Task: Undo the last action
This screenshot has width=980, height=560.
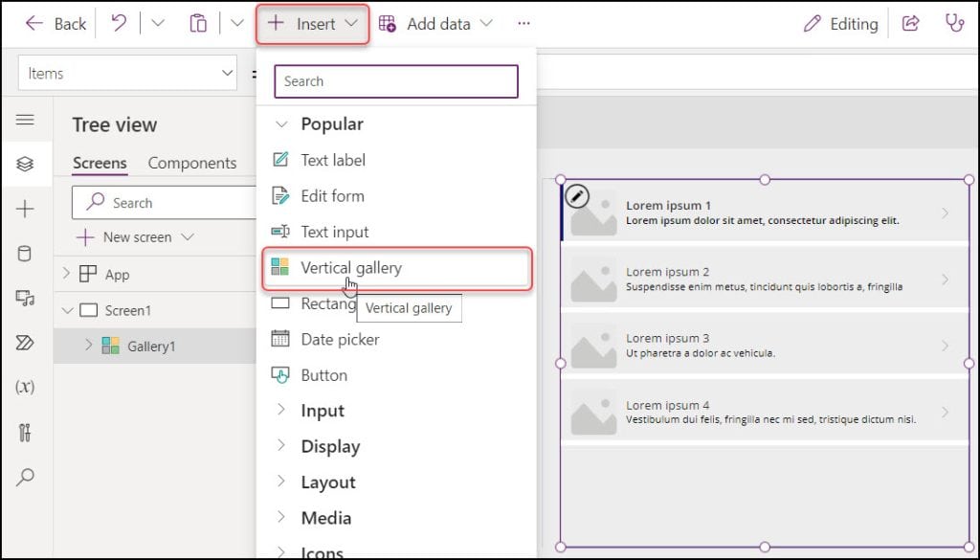Action: coord(118,24)
